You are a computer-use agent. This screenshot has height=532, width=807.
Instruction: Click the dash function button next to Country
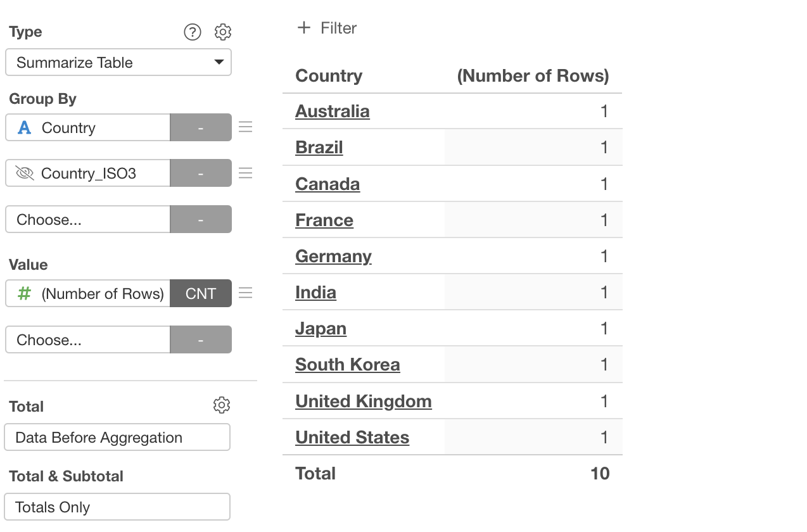click(x=201, y=128)
